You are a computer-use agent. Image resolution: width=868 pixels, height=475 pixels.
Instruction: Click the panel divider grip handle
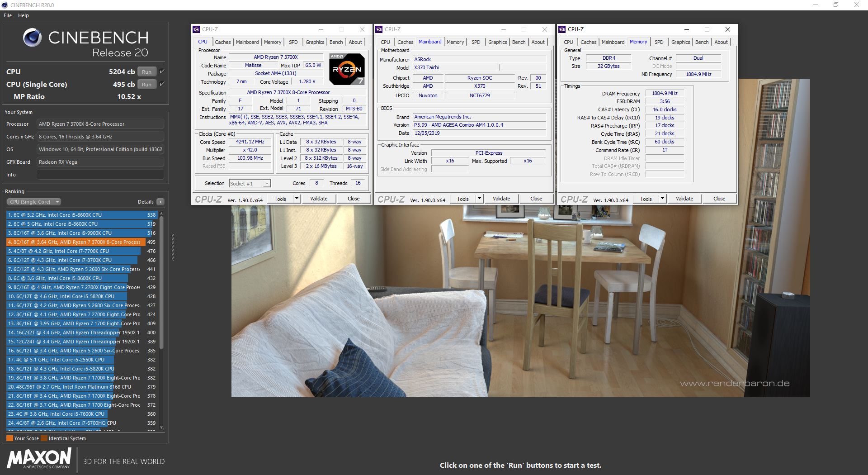173,247
